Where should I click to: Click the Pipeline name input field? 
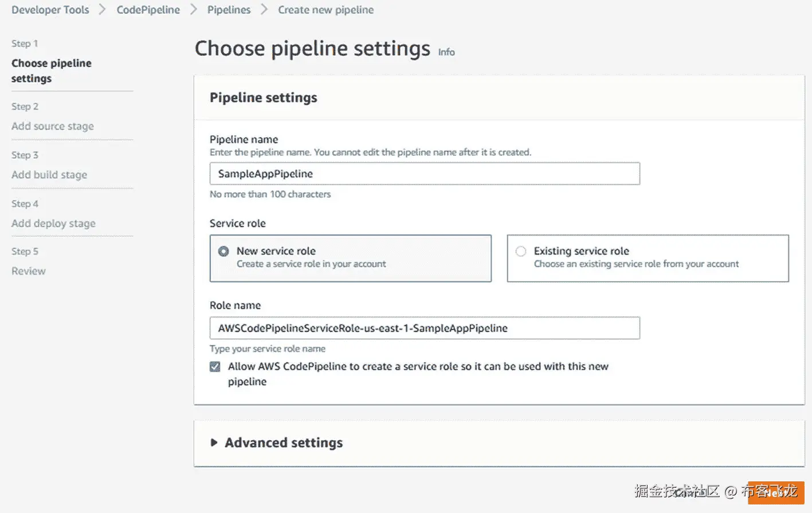424,174
